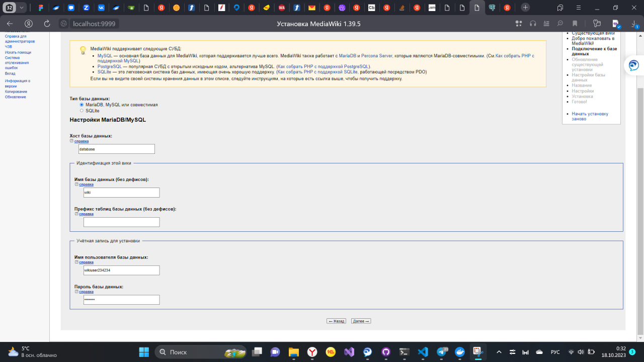The image size is (644, 362).
Task: Expand the system tray hidden icons chevron
Action: click(499, 352)
